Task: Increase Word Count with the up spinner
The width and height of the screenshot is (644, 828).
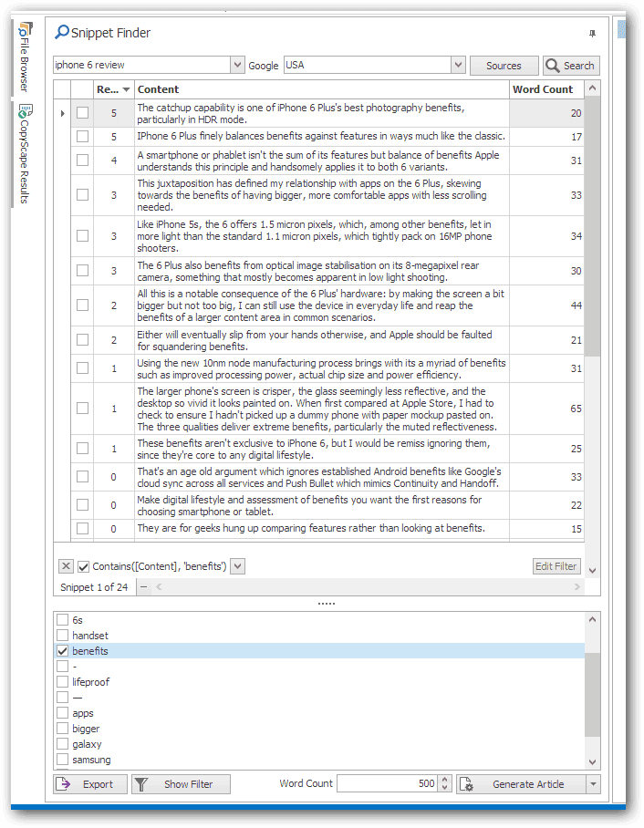Action: (445, 780)
